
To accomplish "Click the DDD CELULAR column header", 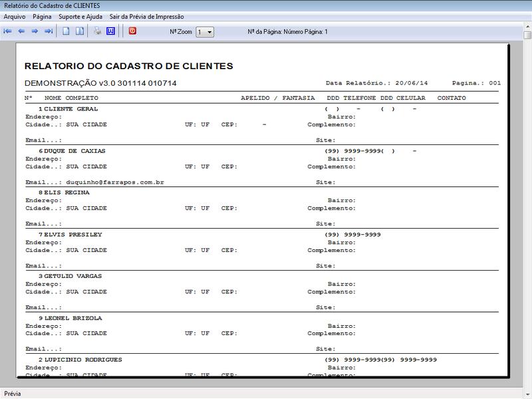I will tap(403, 98).
